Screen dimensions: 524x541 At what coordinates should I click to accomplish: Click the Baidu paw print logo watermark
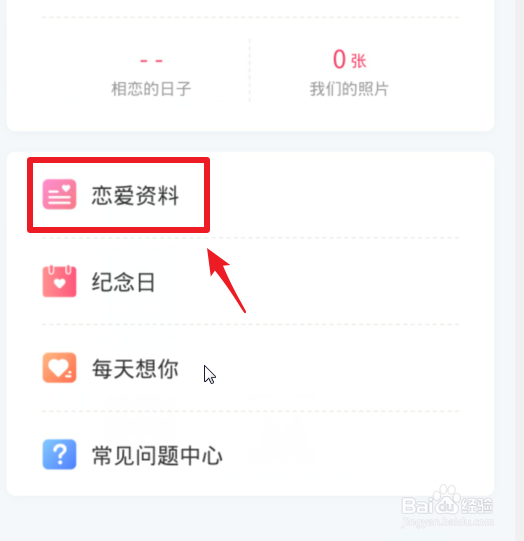pos(447,499)
